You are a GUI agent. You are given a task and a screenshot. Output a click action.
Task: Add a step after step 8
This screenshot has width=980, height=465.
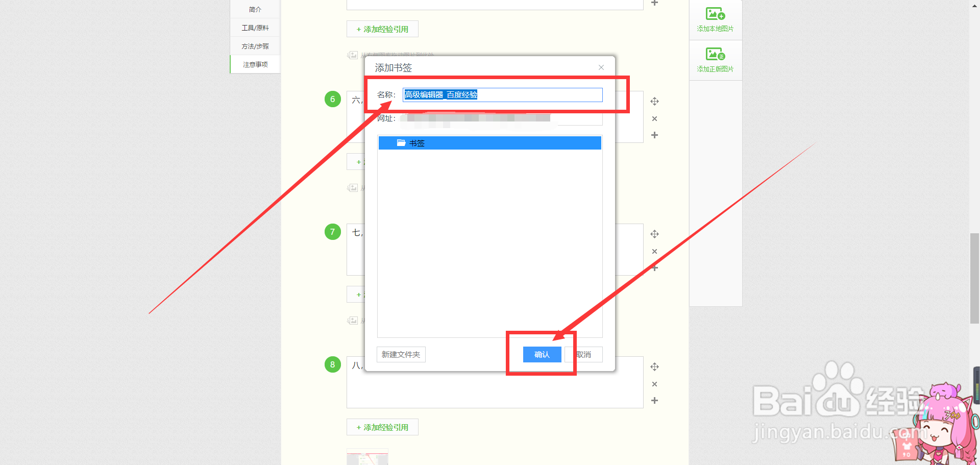point(655,401)
